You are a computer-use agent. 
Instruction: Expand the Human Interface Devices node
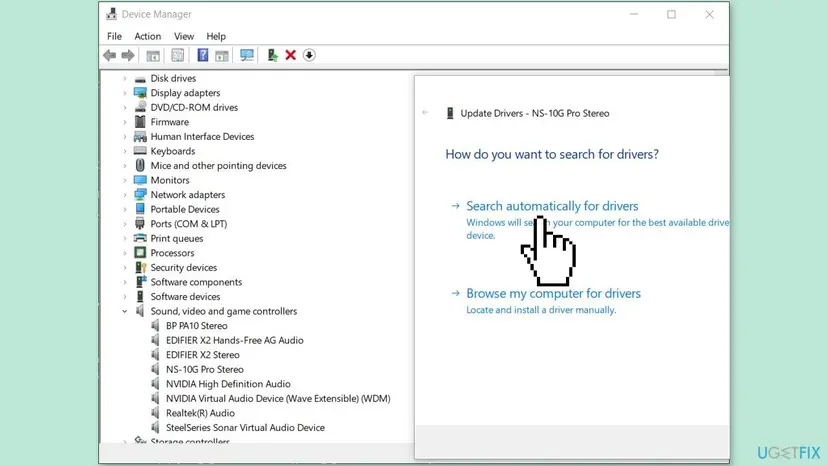(x=125, y=136)
